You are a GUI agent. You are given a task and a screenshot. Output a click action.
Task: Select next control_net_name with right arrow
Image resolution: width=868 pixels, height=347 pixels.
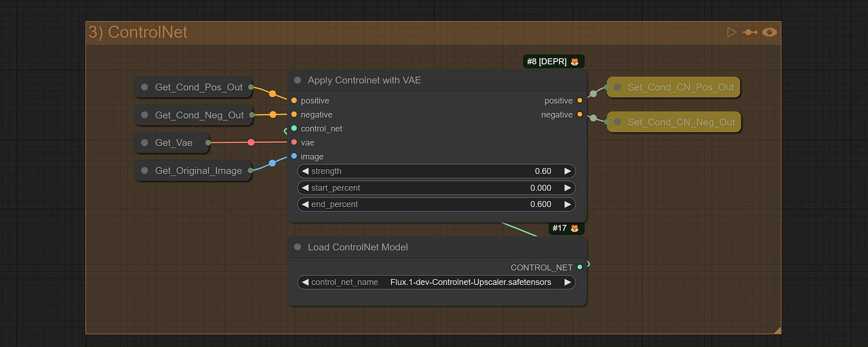(x=568, y=282)
